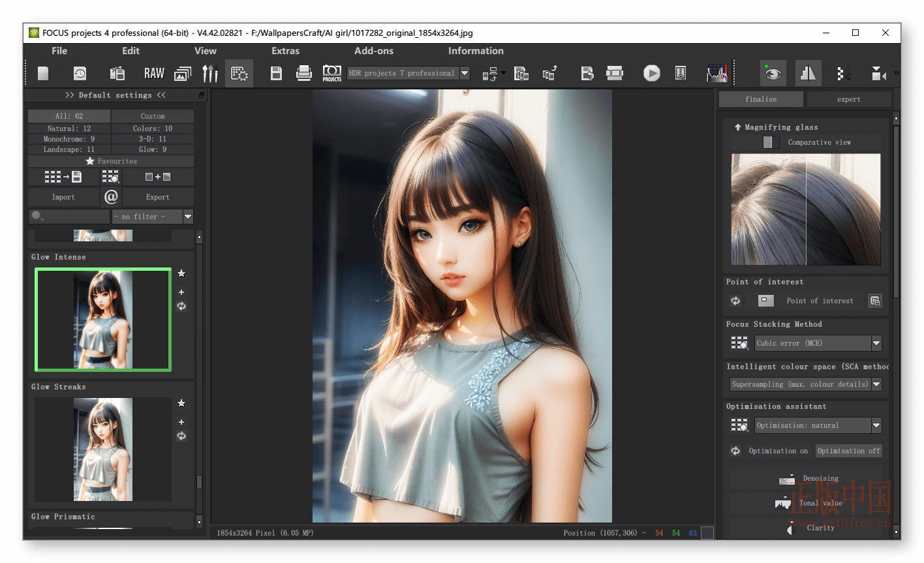
Task: Filter presets by Colors: 10
Action: point(153,129)
